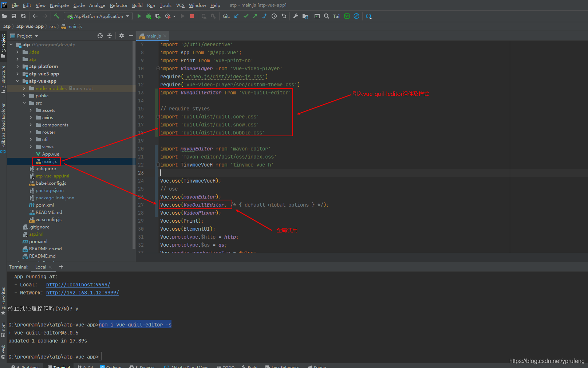Open Git update project with the blue arrow icon
Screen dimensions: 588x368
tap(236, 16)
